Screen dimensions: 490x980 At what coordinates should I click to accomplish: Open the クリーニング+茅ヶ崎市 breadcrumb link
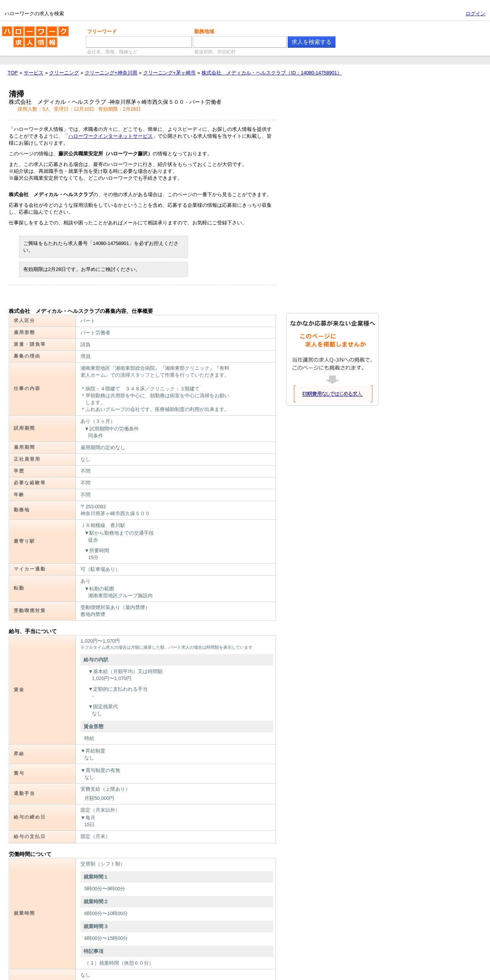click(x=169, y=73)
